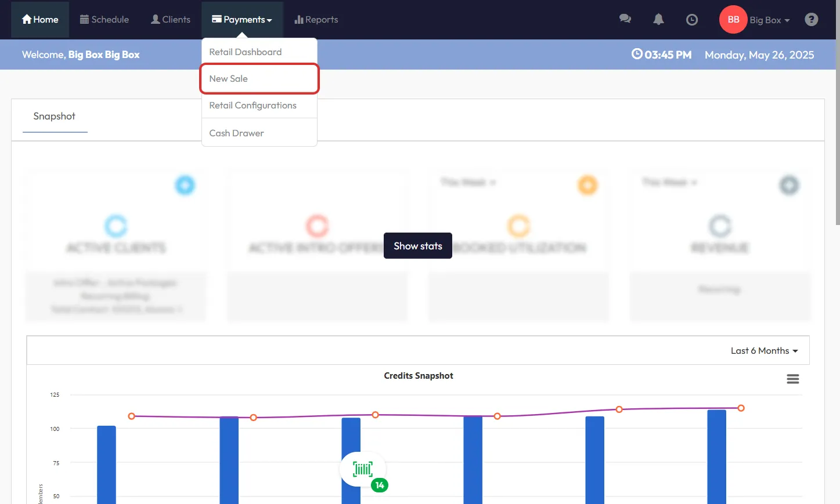Image resolution: width=840 pixels, height=504 pixels.
Task: Open the green barcode scanner widget
Action: tap(363, 469)
